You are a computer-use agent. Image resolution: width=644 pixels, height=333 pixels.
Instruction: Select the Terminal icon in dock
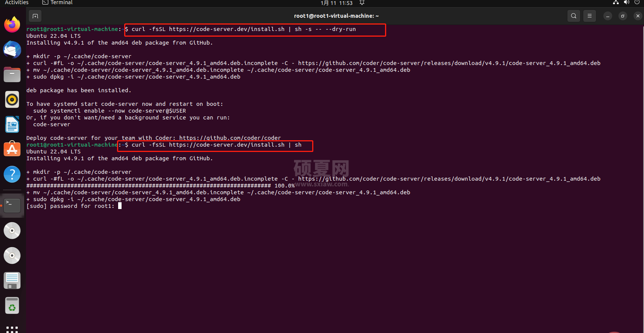(x=12, y=206)
